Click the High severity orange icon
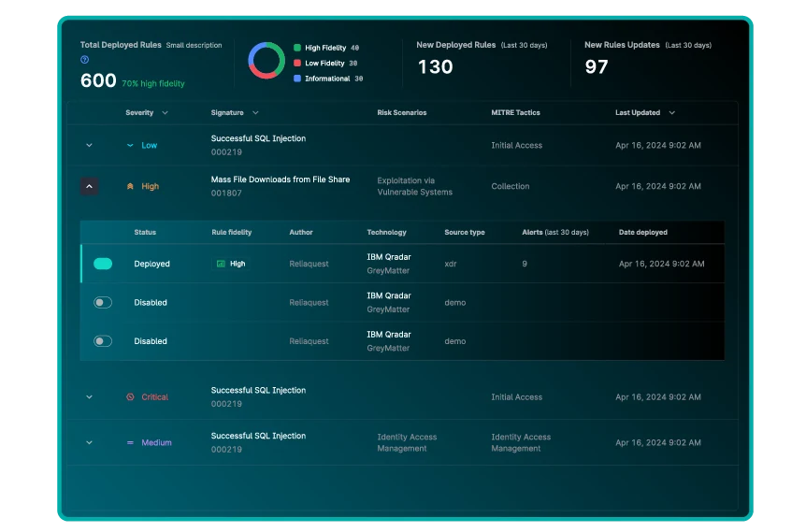Viewport: 806px width, 532px height. tap(130, 186)
